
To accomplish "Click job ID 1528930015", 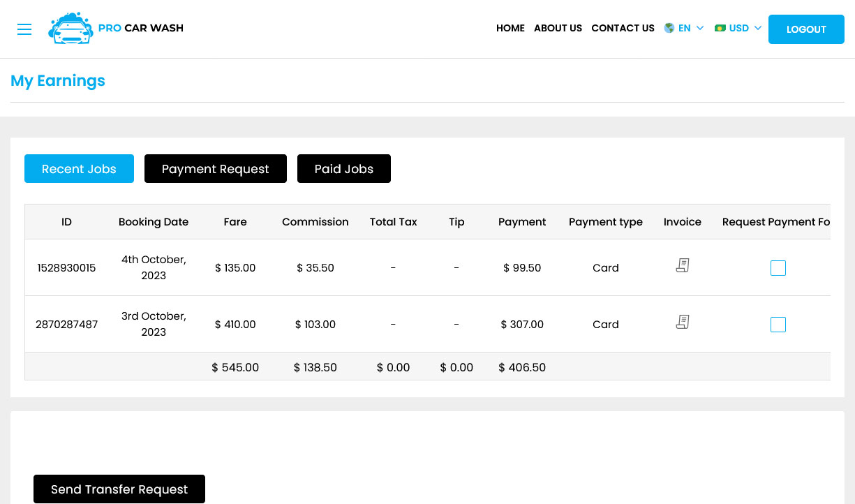I will (x=66, y=268).
